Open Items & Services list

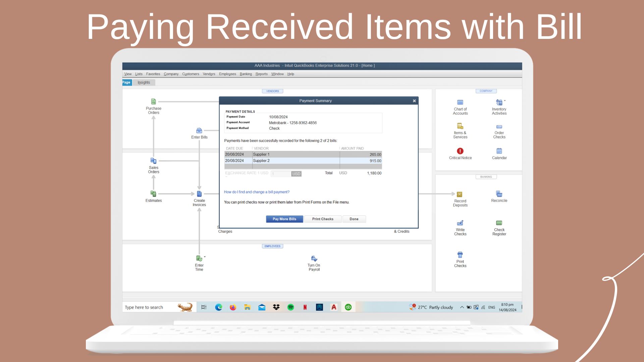click(460, 126)
